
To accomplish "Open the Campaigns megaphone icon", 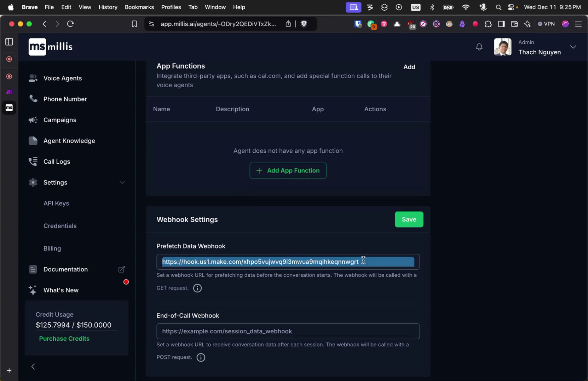I will [x=33, y=120].
